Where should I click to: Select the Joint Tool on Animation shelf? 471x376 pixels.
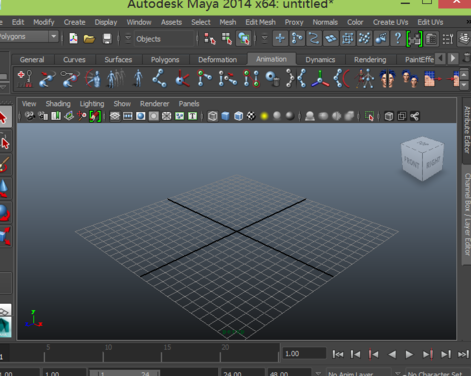coord(159,79)
